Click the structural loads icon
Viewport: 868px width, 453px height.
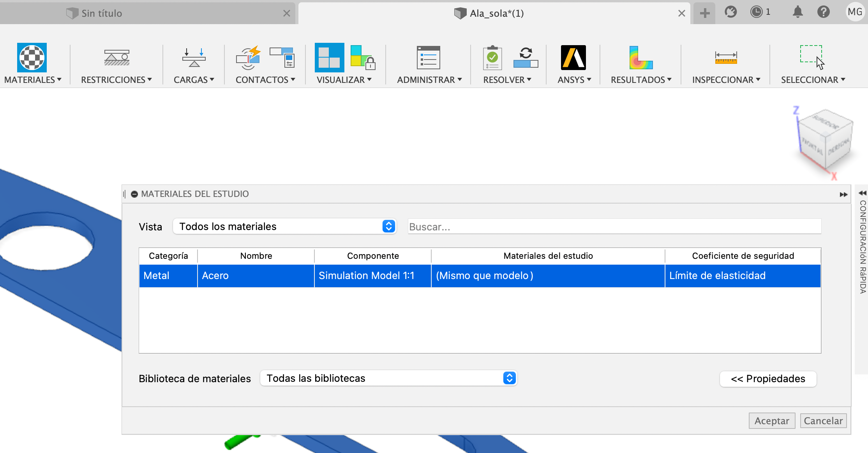(x=194, y=58)
